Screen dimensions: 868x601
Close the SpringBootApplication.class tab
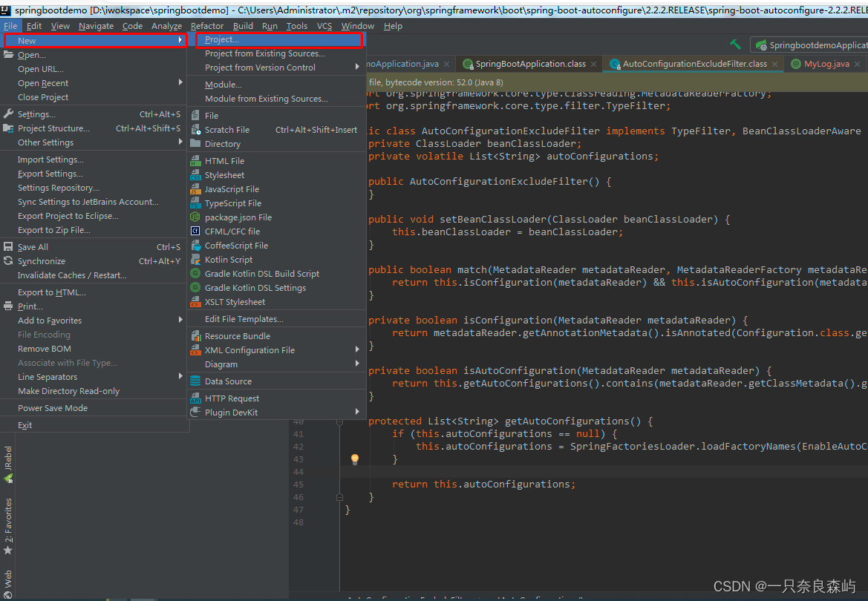(594, 65)
